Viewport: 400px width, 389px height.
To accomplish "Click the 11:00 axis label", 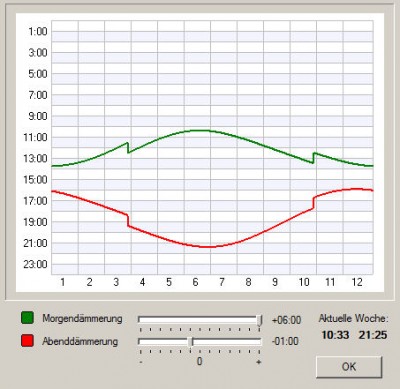I will (x=36, y=137).
